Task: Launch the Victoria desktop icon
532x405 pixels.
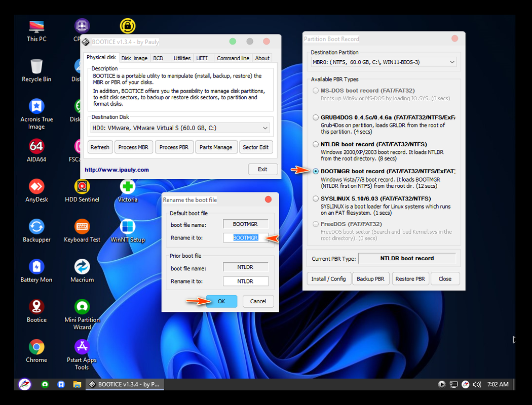Action: click(128, 191)
